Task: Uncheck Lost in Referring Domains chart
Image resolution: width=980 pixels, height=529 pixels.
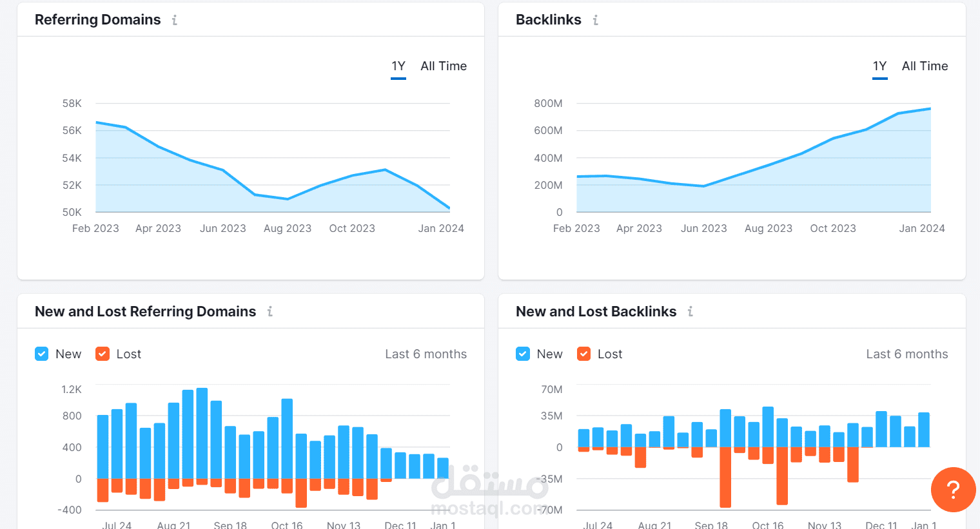Action: click(103, 354)
